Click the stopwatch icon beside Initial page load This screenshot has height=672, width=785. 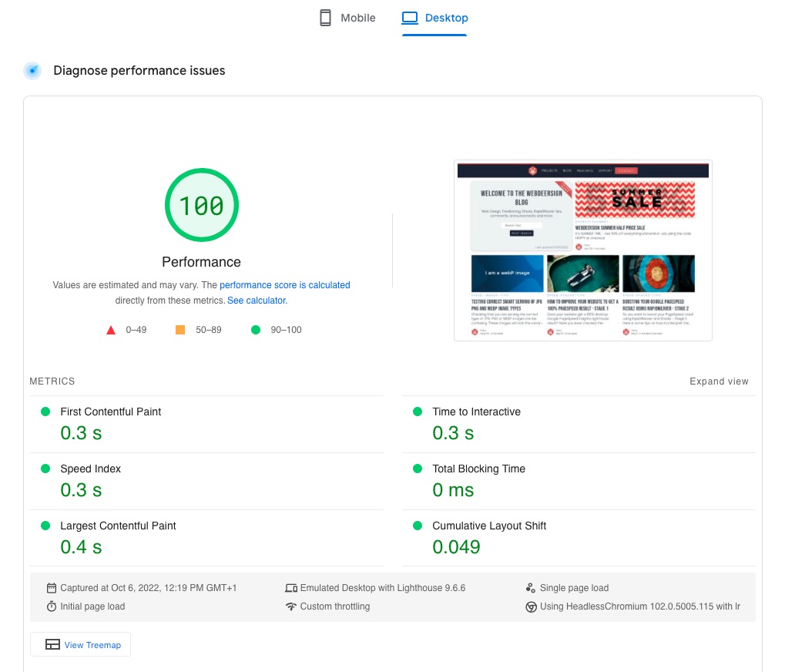(52, 606)
